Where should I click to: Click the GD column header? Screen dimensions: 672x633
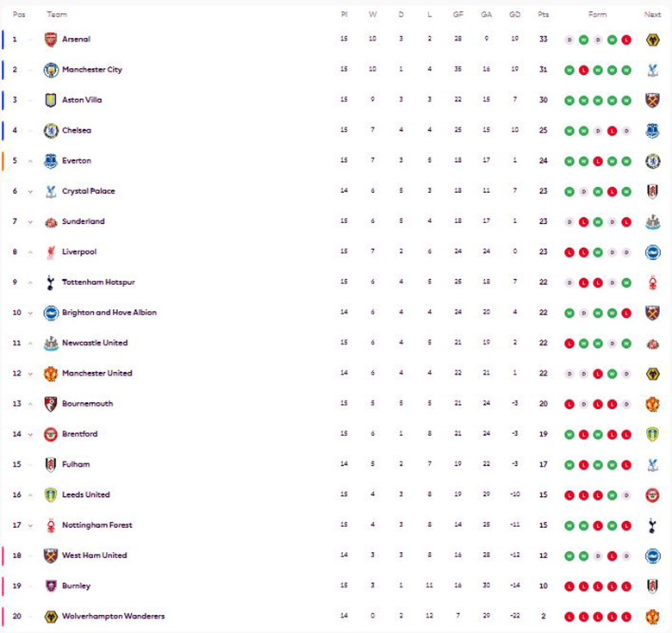click(514, 15)
